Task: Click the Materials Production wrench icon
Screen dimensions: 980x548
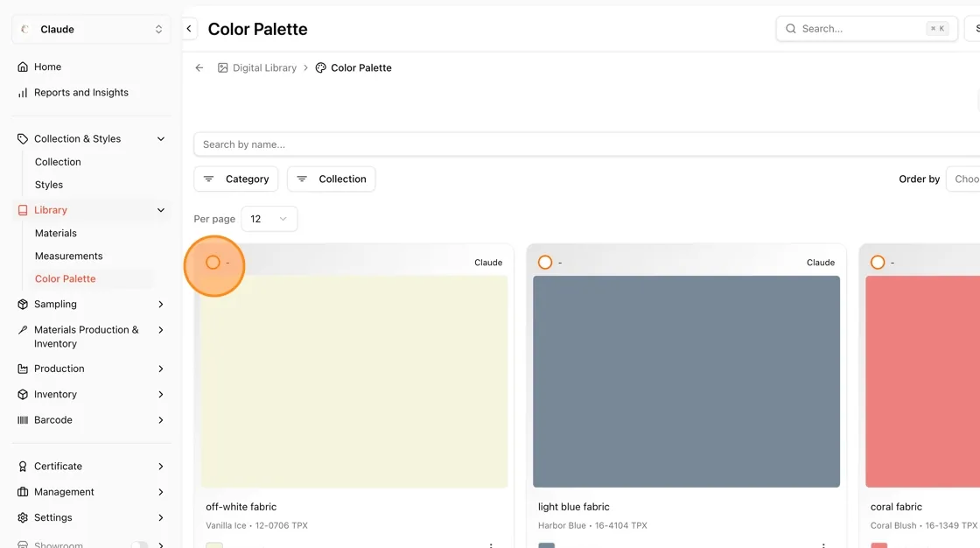Action: coord(23,330)
